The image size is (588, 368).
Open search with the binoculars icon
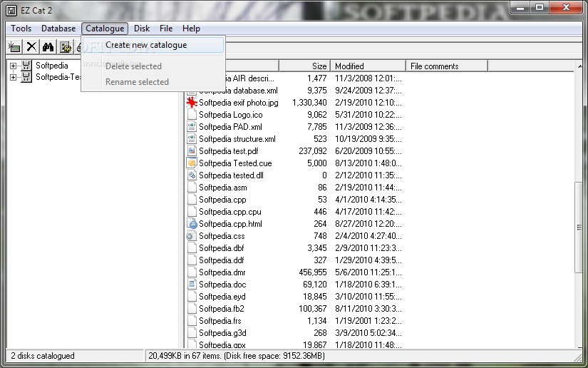[x=48, y=47]
